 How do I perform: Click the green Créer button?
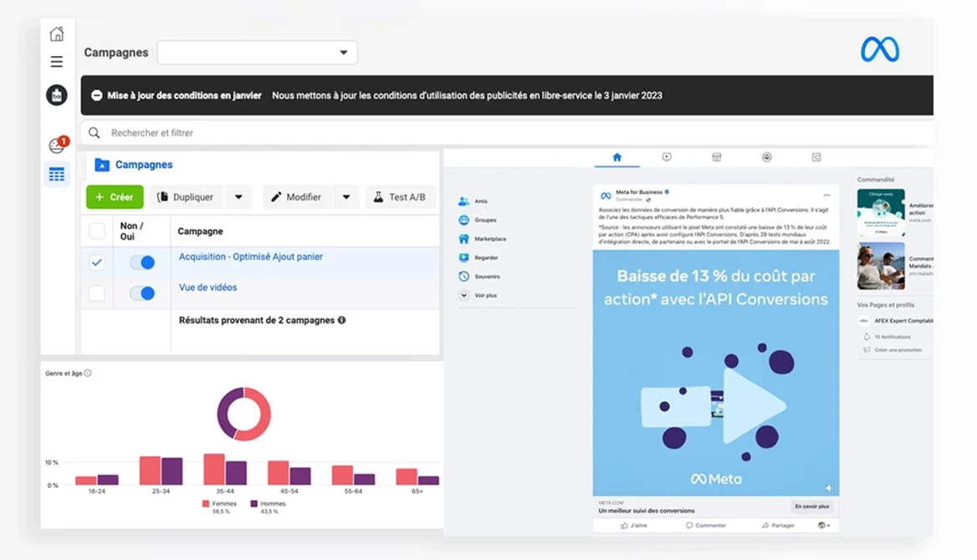(x=115, y=197)
